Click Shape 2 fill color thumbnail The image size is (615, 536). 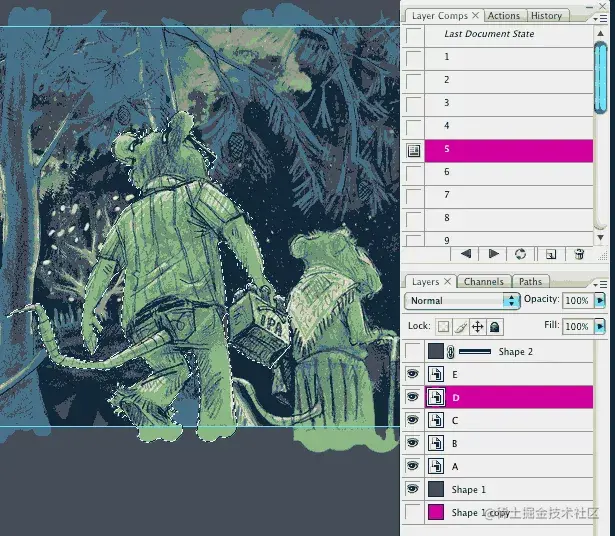coord(436,351)
